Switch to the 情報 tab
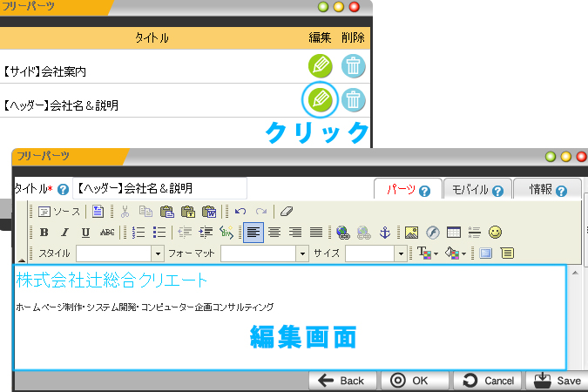The height and width of the screenshot is (392, 588). 548,189
